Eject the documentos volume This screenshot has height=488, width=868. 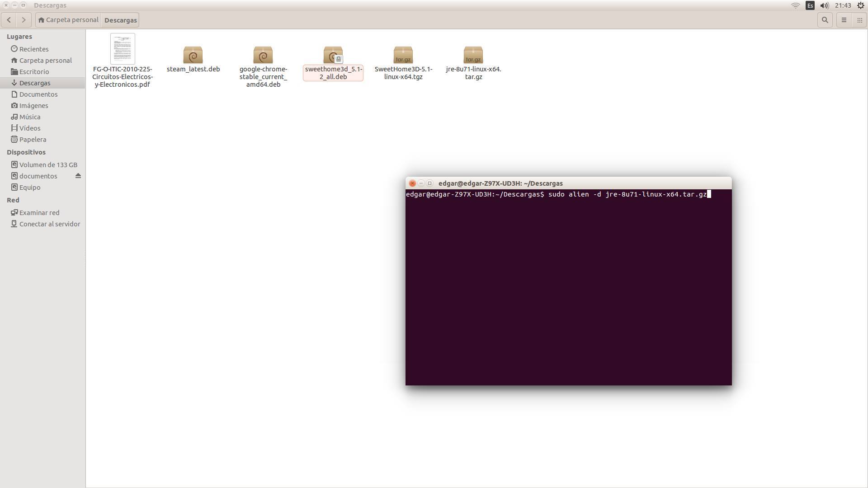(78, 176)
